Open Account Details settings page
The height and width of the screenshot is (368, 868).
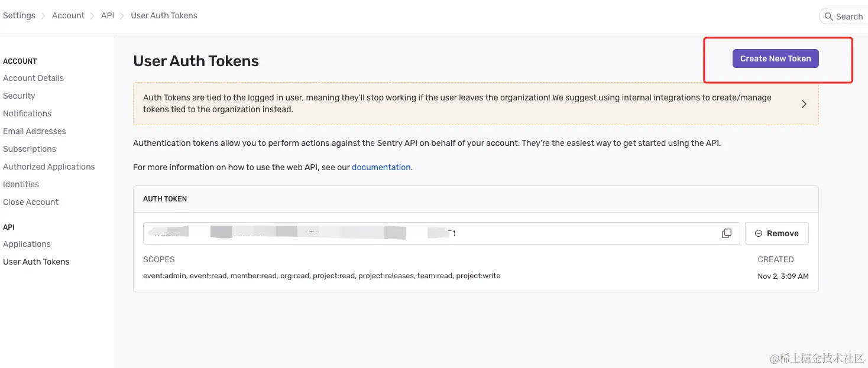(x=33, y=78)
